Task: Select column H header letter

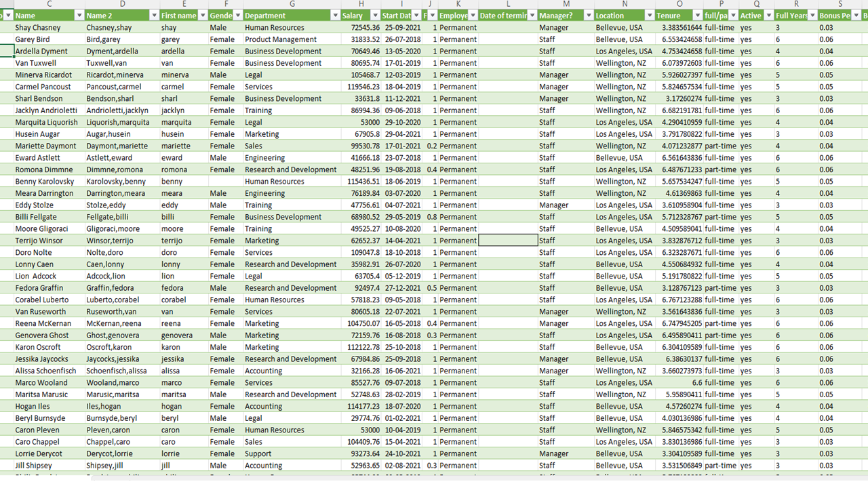Action: 361,4
